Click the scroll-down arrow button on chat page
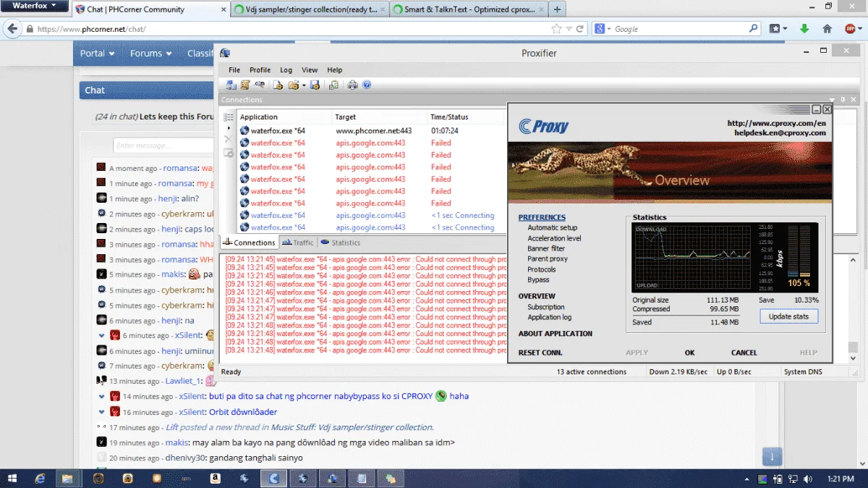The image size is (868, 488). [x=772, y=457]
